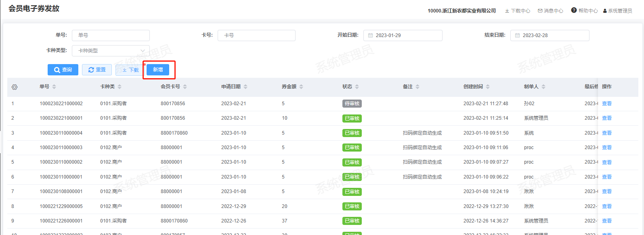Viewport: 644px width, 235px height.
Task: Click into the 单号 input field
Action: pos(111,35)
